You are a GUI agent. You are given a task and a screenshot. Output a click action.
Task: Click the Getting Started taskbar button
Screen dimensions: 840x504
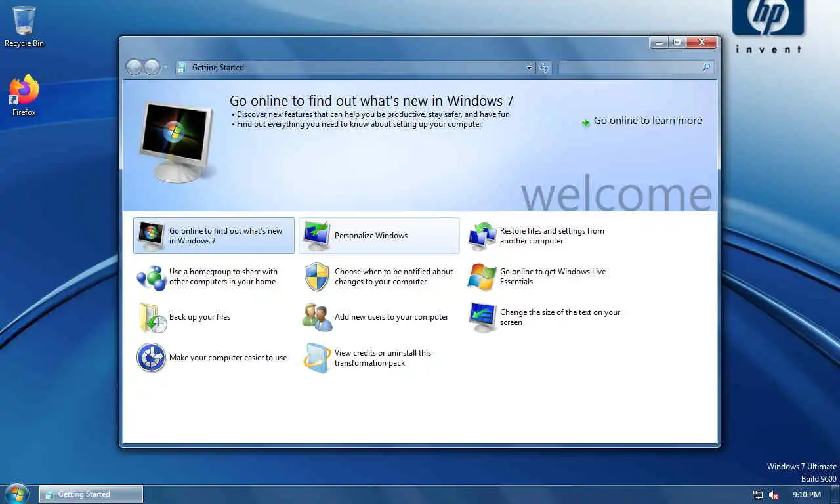tap(91, 494)
